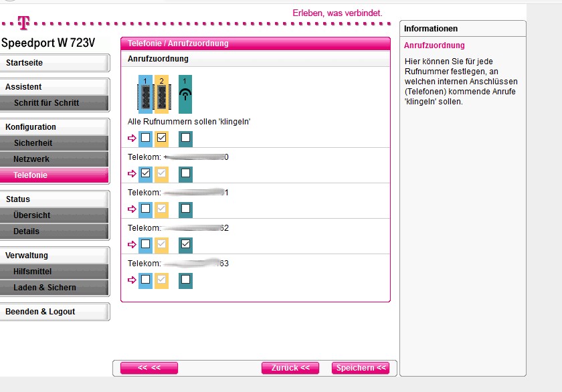Screen dimensions: 562x392
Task: Click arrow icon in Telekom number ending 63 row
Action: tap(132, 280)
